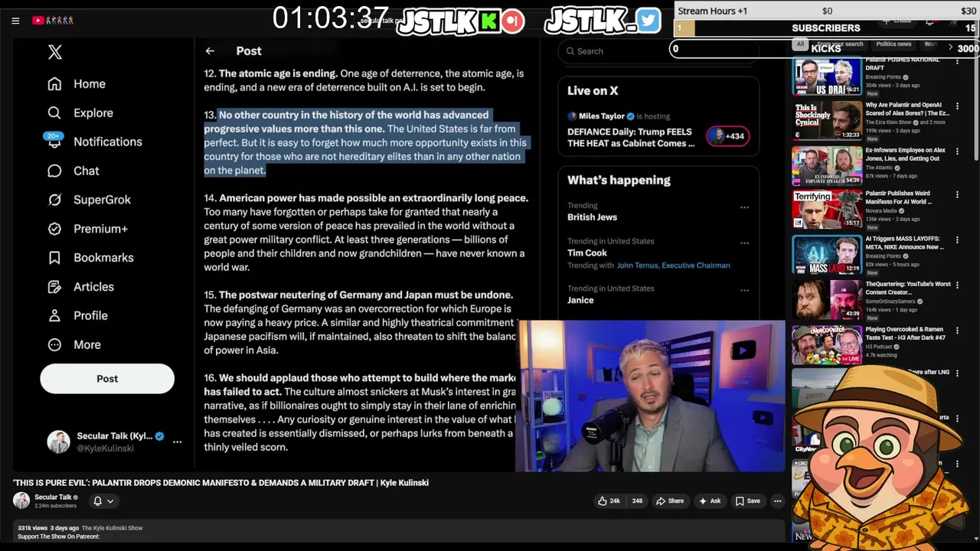The image size is (980, 551).
Task: Open Palantir Publishes Weird Manifesto video title
Action: pyautogui.click(x=898, y=198)
